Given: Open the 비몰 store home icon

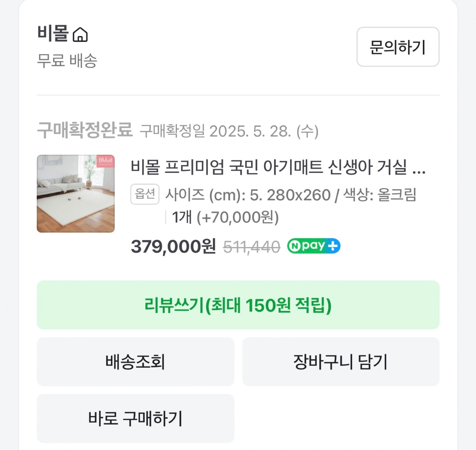Looking at the screenshot, I should coord(80,34).
